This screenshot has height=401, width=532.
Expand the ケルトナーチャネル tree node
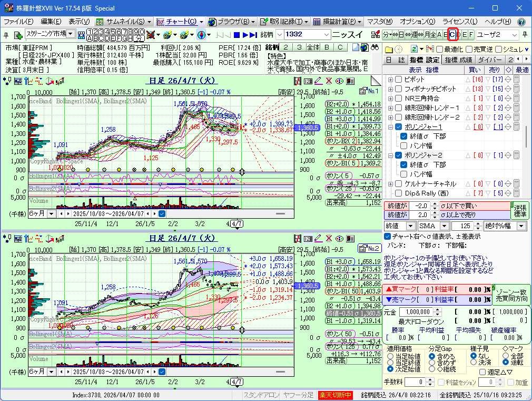pyautogui.click(x=390, y=184)
